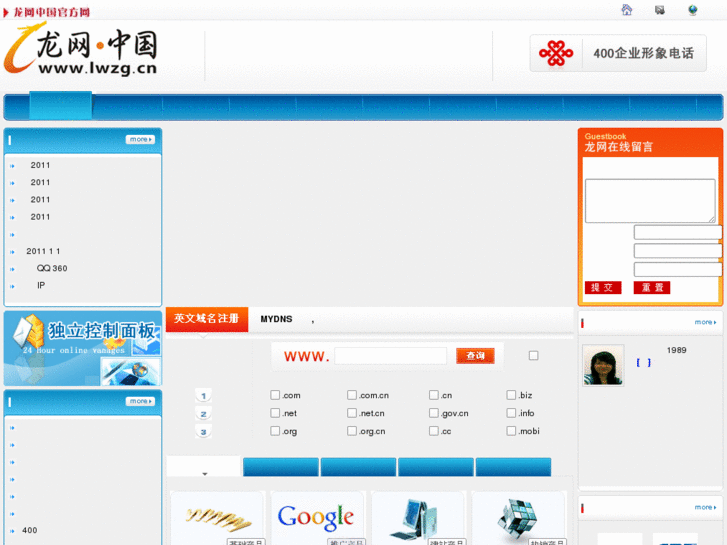The width and height of the screenshot is (727, 545).
Task: Open the 400企业形象电话 banner
Action: tap(618, 53)
